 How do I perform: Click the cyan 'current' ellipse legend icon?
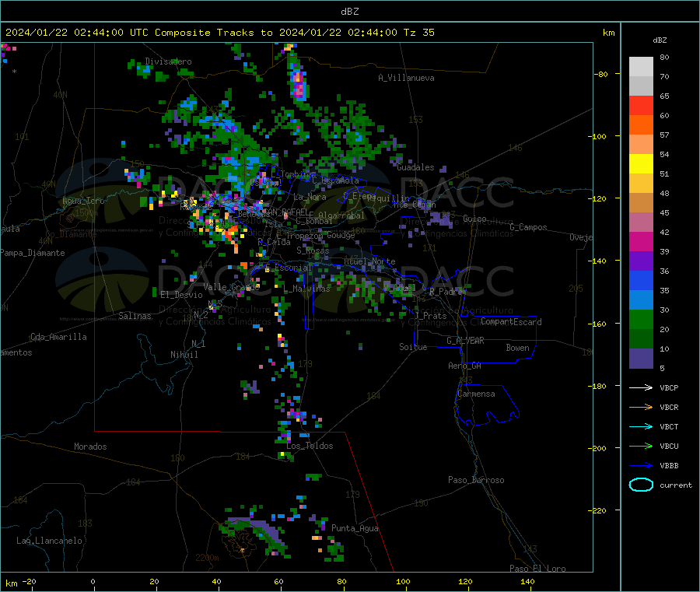(x=641, y=485)
